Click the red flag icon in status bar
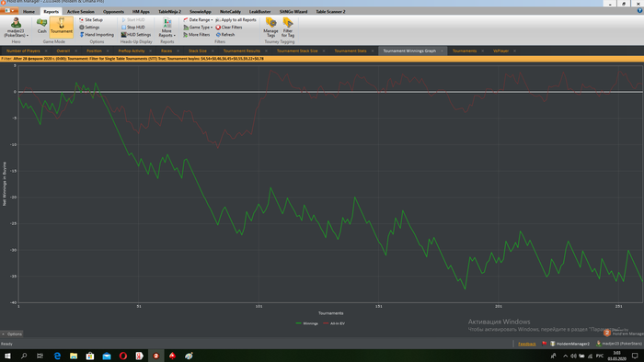 coord(545,344)
